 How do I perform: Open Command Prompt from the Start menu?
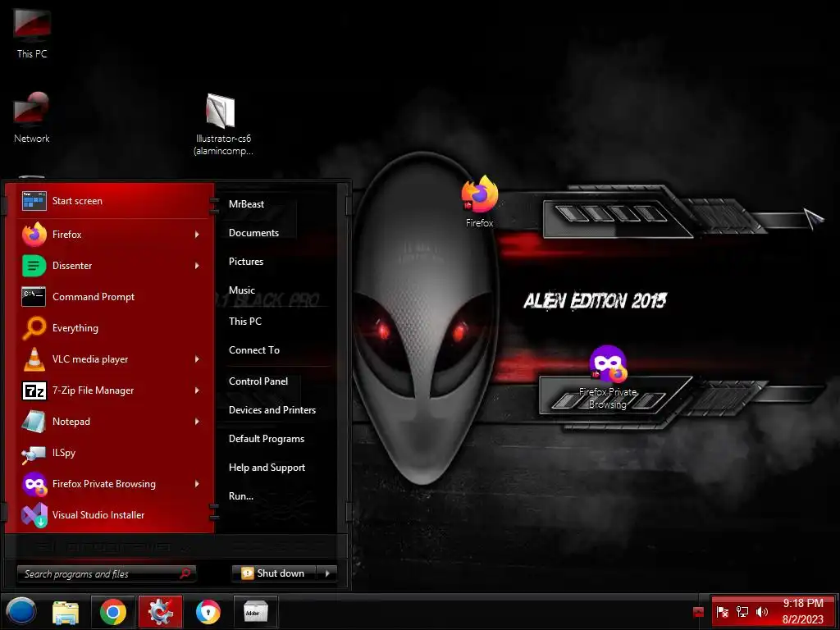pyautogui.click(x=112, y=297)
